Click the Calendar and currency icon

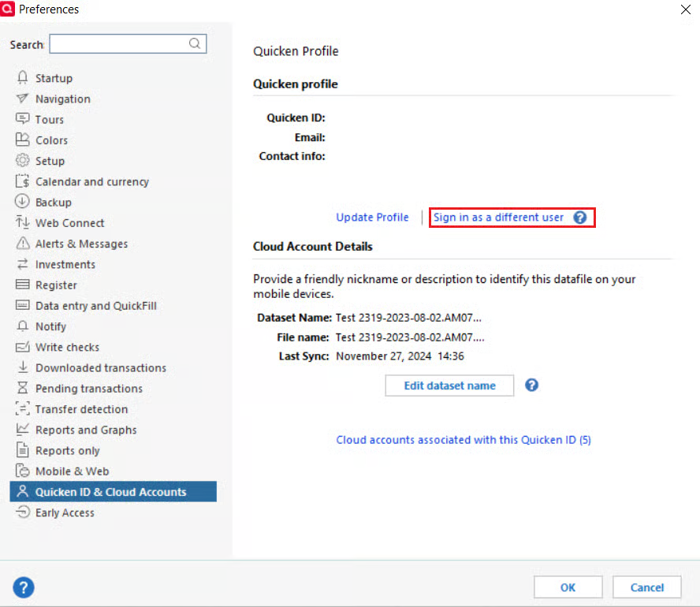tap(22, 181)
